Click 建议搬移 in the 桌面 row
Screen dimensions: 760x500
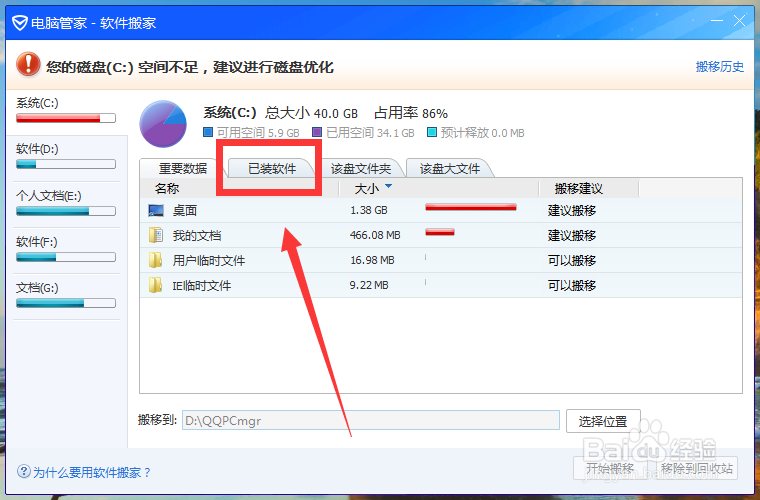pos(572,210)
